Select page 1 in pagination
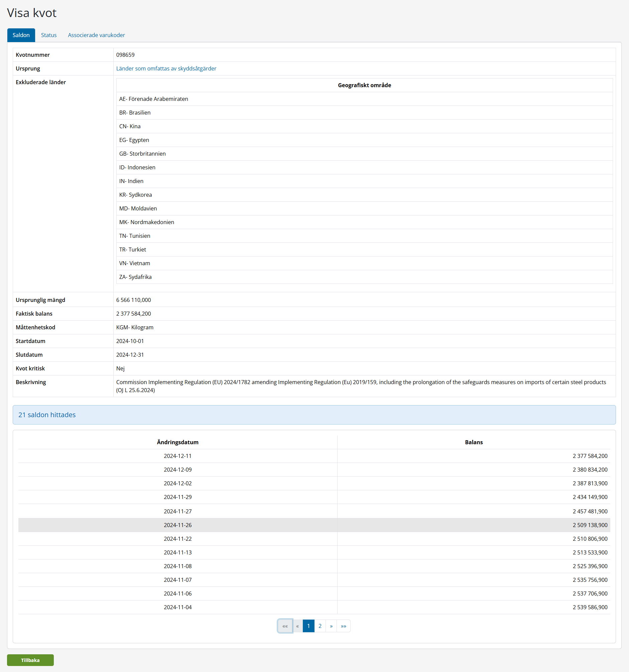This screenshot has height=672, width=629. (308, 626)
